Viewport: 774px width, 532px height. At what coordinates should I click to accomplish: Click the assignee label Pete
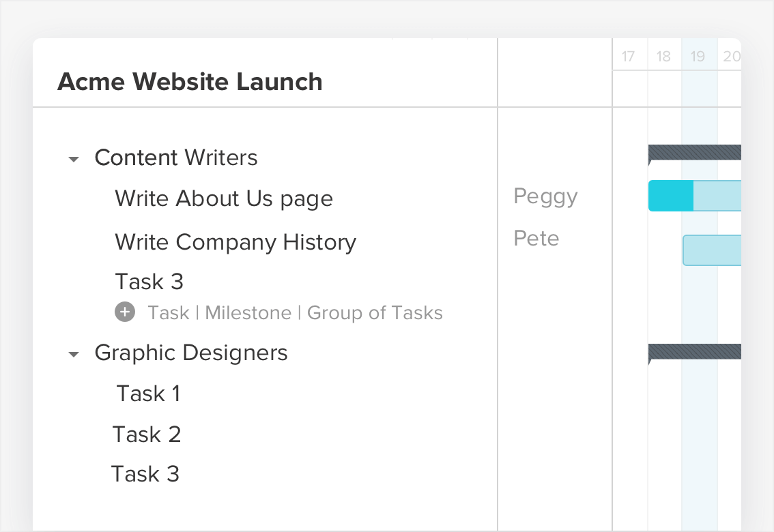pyautogui.click(x=536, y=238)
